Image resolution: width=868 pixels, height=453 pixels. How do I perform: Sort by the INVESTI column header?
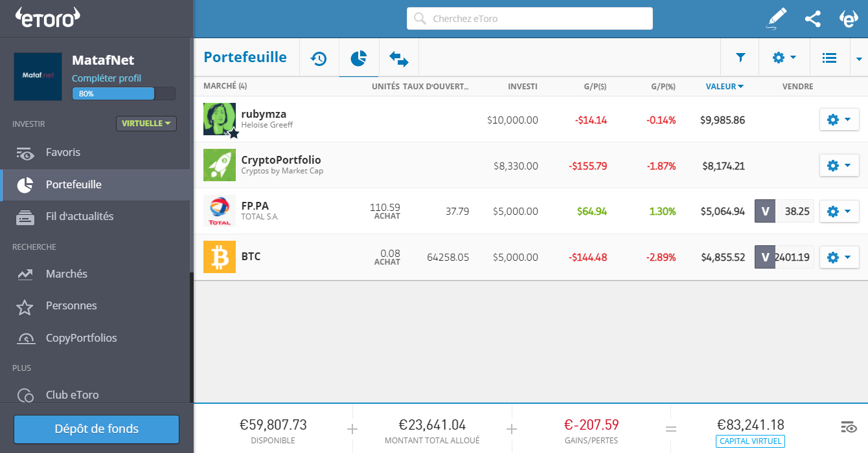523,87
